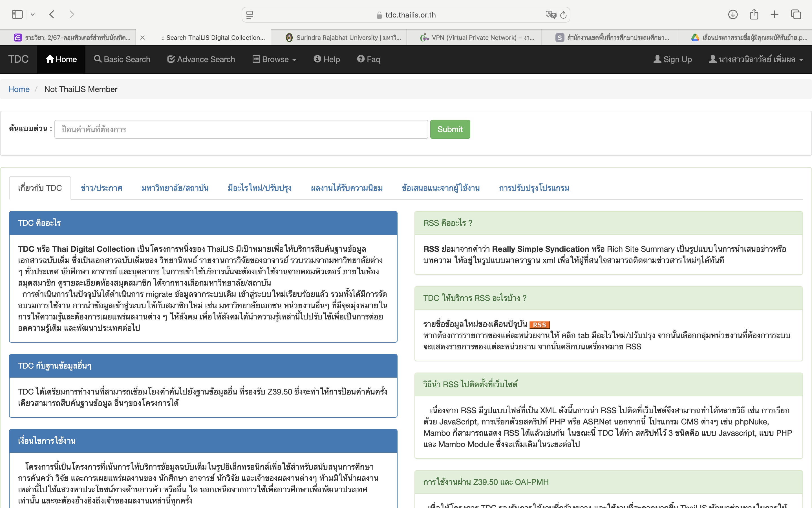
Task: Open the Faq page
Action: (x=369, y=60)
